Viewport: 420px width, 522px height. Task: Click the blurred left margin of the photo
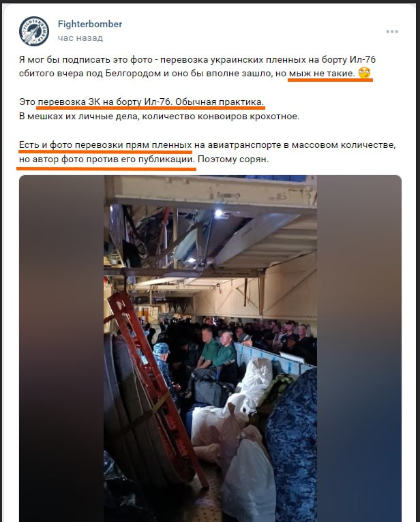(61, 348)
